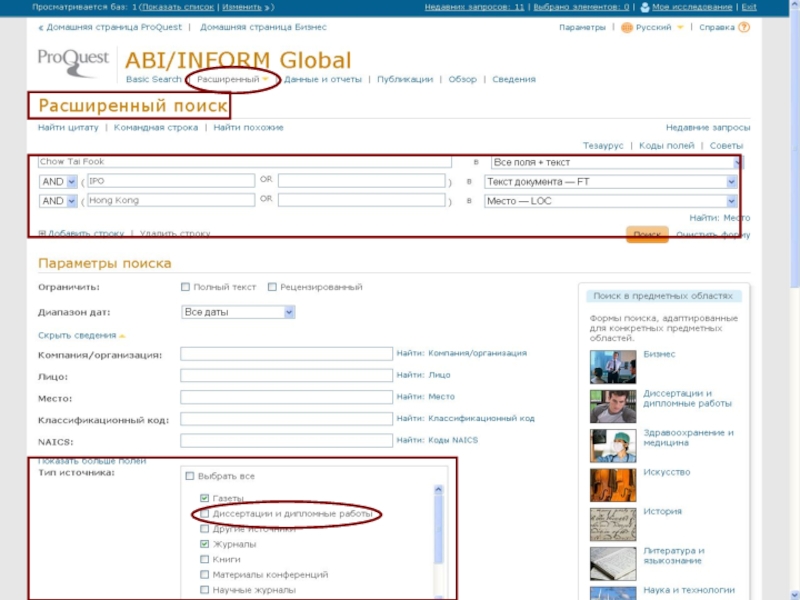Toggle the Выбрать все checkbox

[190, 476]
